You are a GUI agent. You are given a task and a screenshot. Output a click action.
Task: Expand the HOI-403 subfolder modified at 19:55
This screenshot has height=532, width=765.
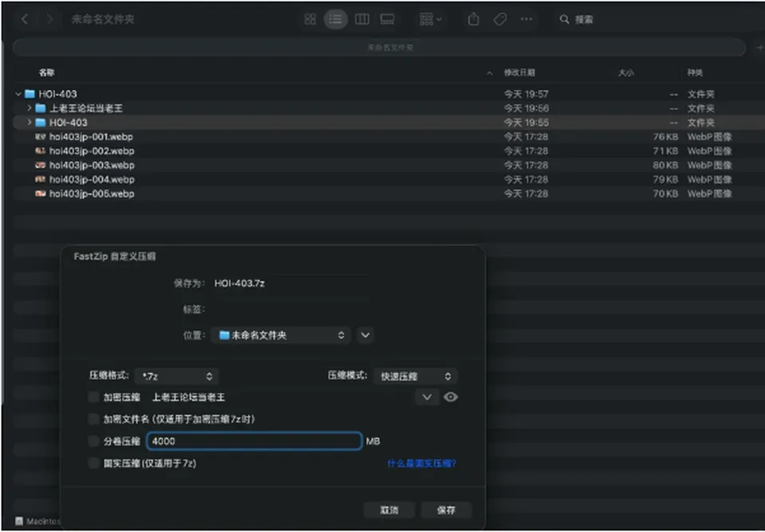(29, 122)
